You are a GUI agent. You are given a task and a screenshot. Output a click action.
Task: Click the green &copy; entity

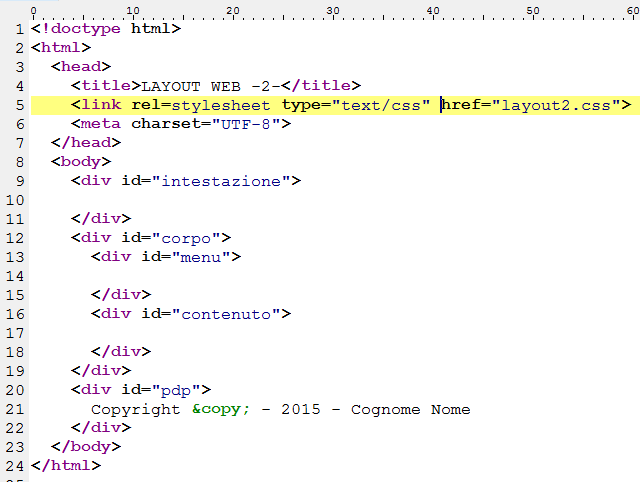(x=220, y=409)
